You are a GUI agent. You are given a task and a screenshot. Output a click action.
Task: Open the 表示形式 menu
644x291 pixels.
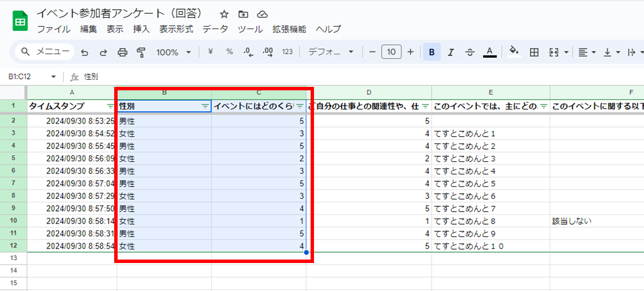coord(176,29)
